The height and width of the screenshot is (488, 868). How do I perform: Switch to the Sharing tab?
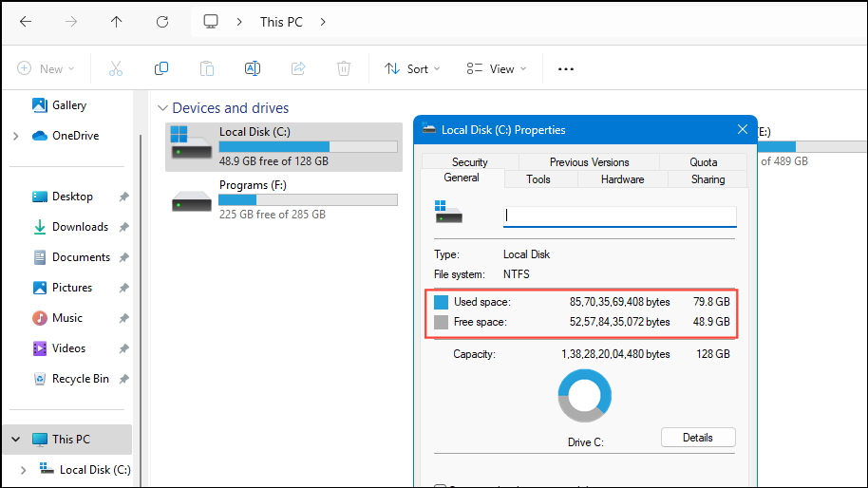coord(708,178)
